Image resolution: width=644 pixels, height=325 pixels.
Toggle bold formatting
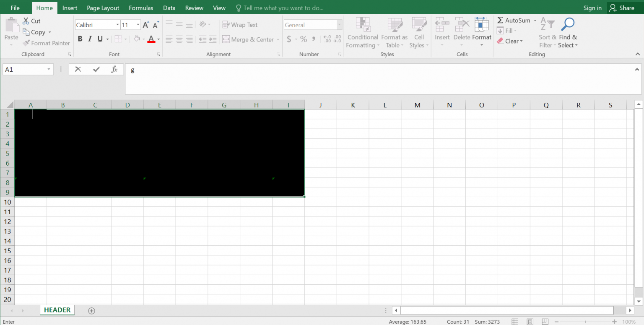click(80, 39)
